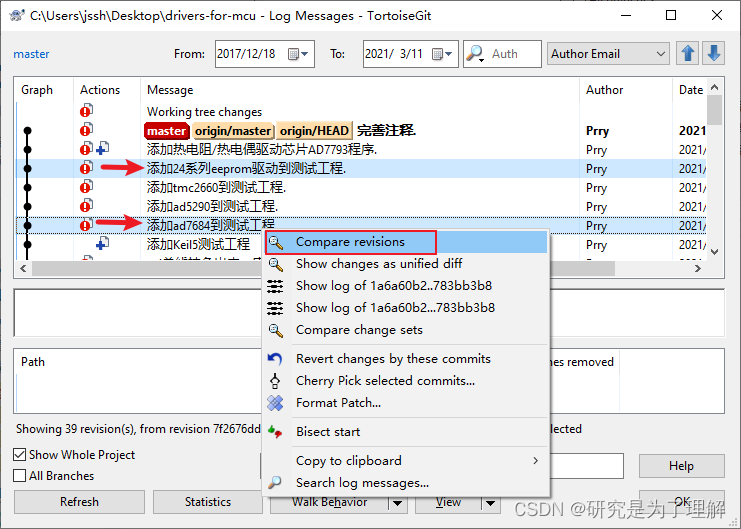Click the blue up arrow search button
Viewport: 741px width, 529px height.
[688, 53]
